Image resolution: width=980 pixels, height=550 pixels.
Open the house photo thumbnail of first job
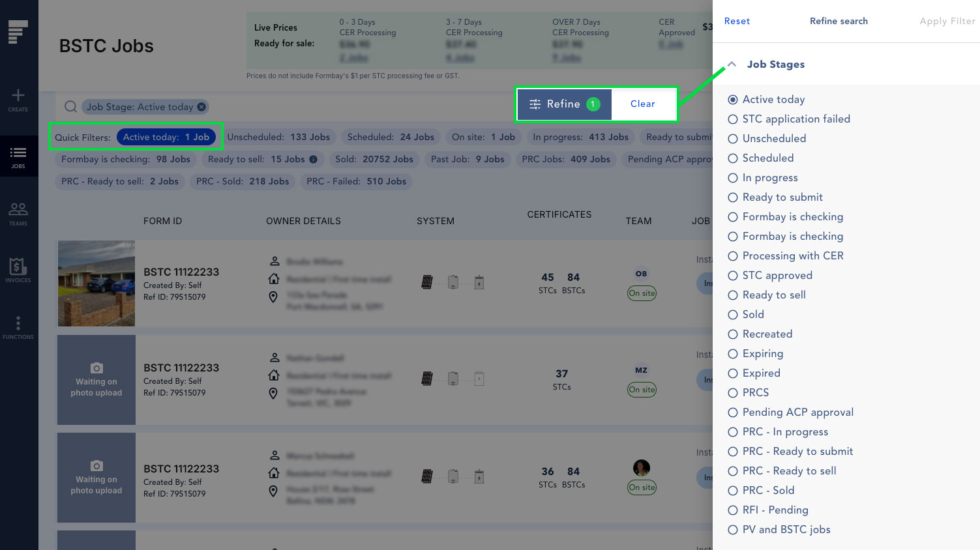tap(97, 283)
